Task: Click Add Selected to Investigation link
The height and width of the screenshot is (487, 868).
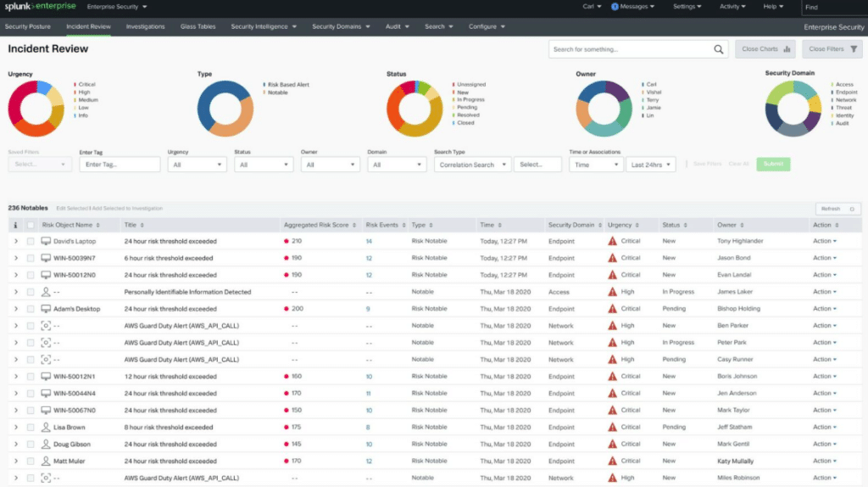Action: 127,209
